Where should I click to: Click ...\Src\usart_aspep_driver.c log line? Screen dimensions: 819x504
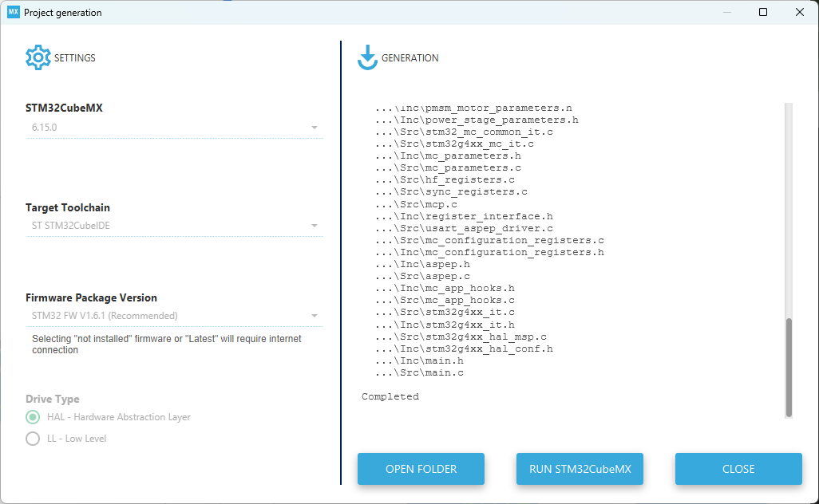pyautogui.click(x=464, y=228)
